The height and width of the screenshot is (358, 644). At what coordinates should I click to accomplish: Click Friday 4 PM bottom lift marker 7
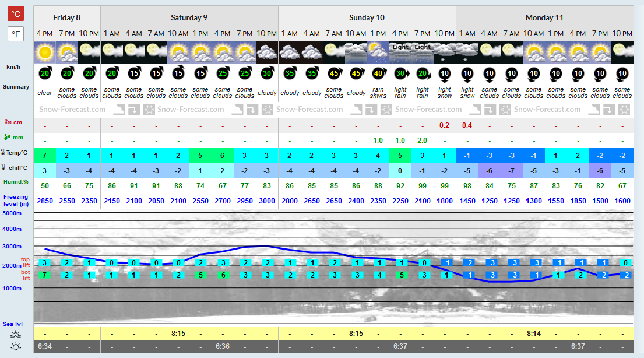pos(44,275)
